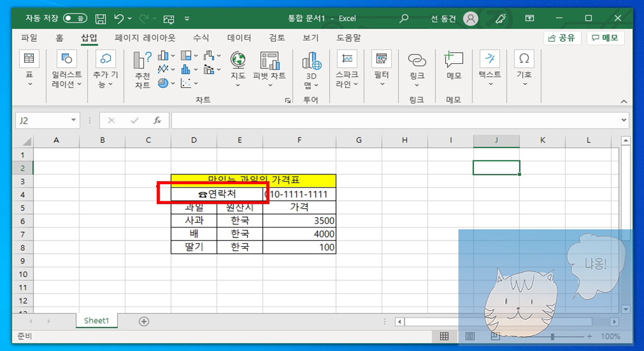
Task: Open the 도움말 (Help) tab
Action: [x=349, y=38]
